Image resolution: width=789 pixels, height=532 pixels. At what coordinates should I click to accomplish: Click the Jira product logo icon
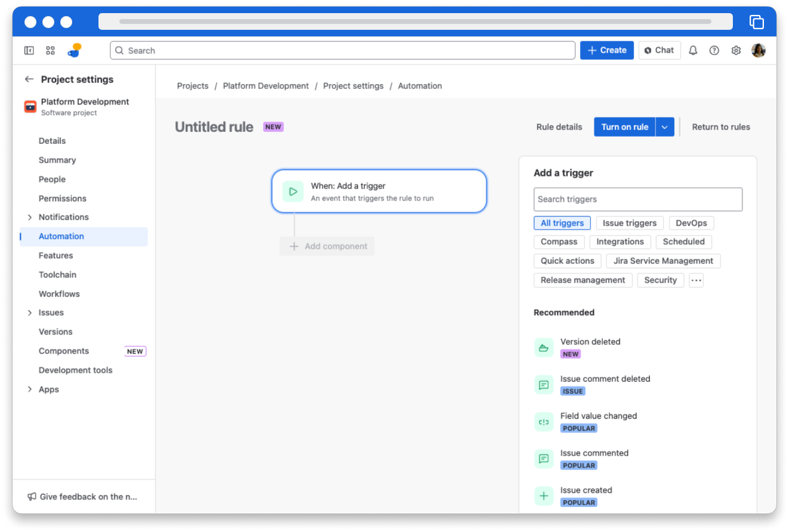click(x=75, y=50)
